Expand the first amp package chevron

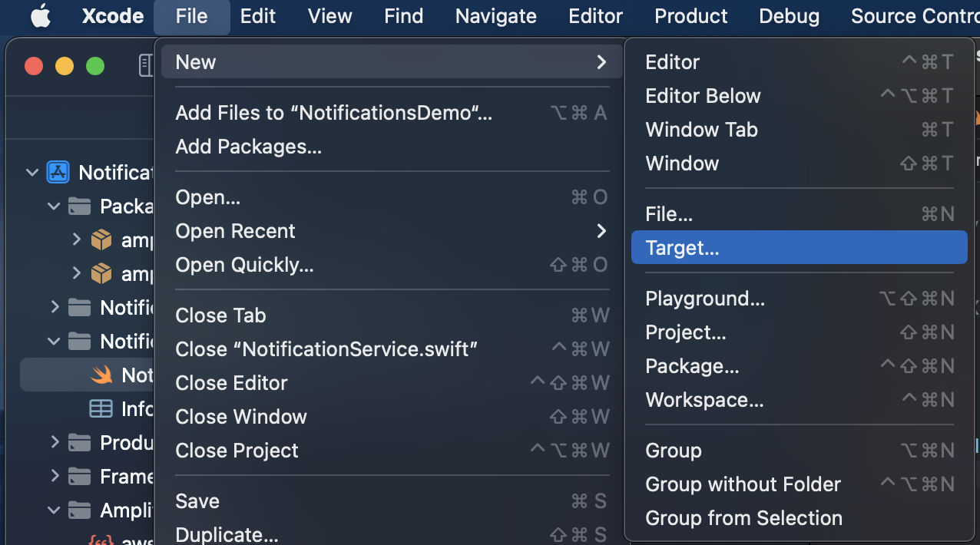[x=76, y=239]
